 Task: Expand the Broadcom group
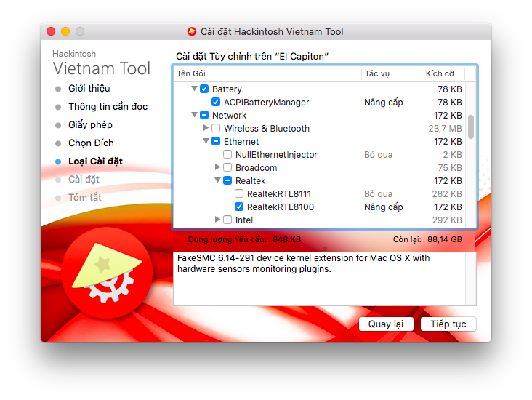pos(218,168)
